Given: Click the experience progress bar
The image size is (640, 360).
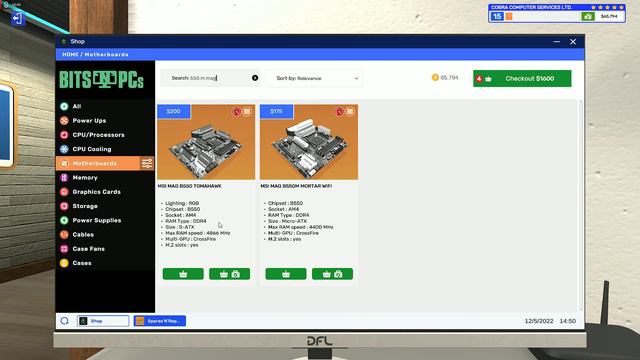Looking at the screenshot, I should [x=542, y=16].
